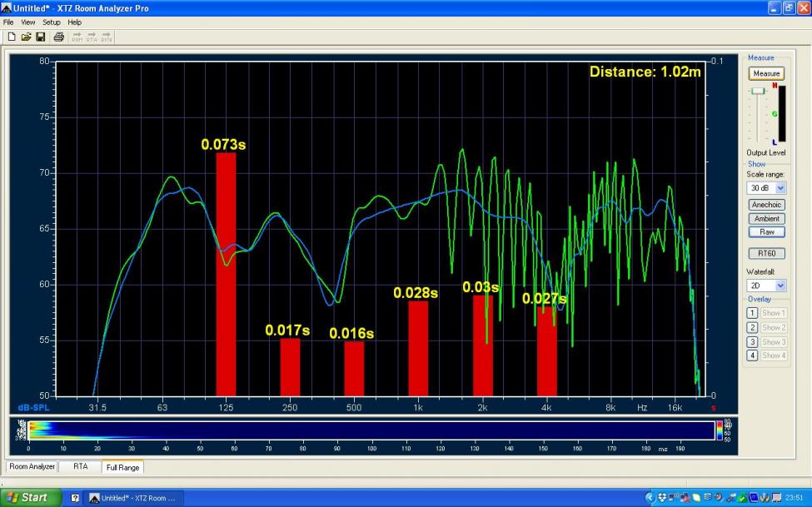Click the dB-SPL axis label
Screen dimensions: 812x507
tap(33, 408)
